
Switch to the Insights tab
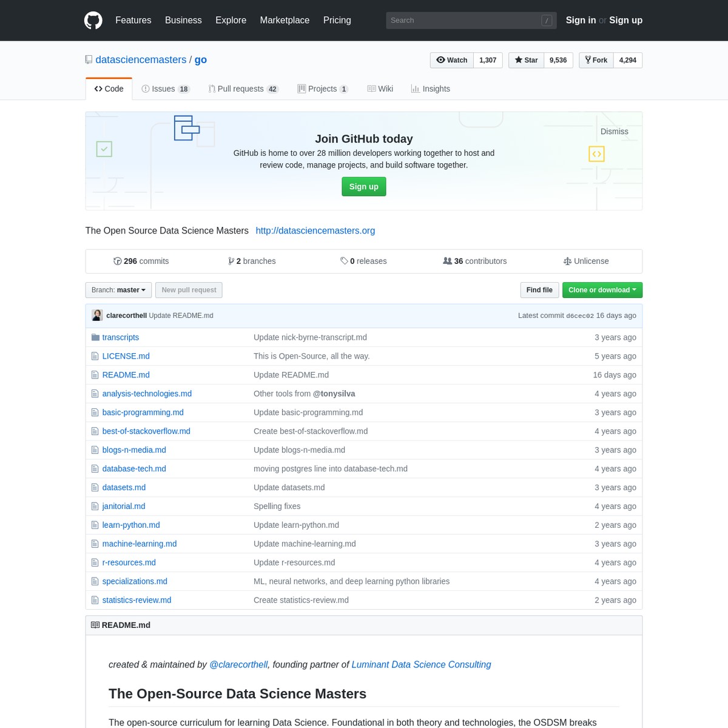pyautogui.click(x=431, y=89)
